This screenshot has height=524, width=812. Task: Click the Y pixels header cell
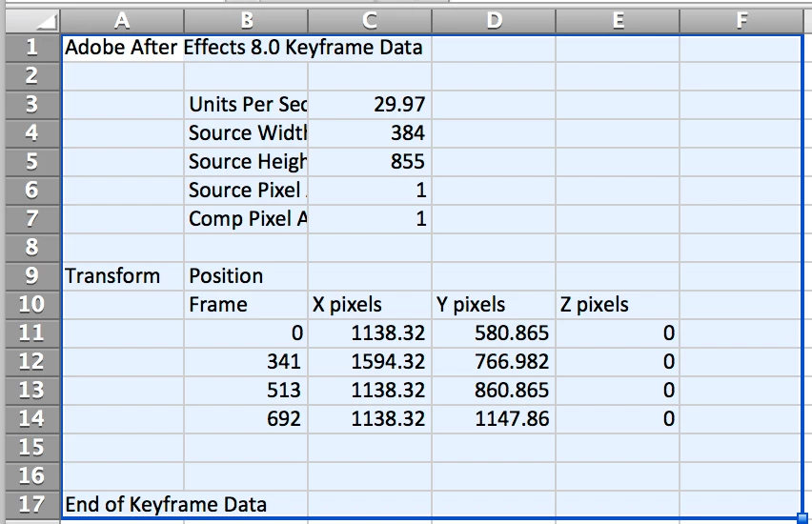tap(494, 305)
